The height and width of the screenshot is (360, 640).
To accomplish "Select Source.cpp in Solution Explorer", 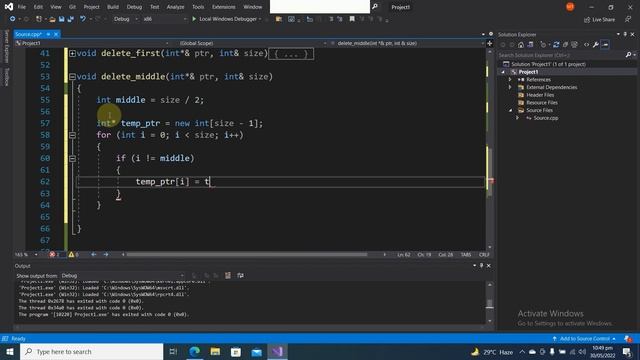I will (546, 118).
